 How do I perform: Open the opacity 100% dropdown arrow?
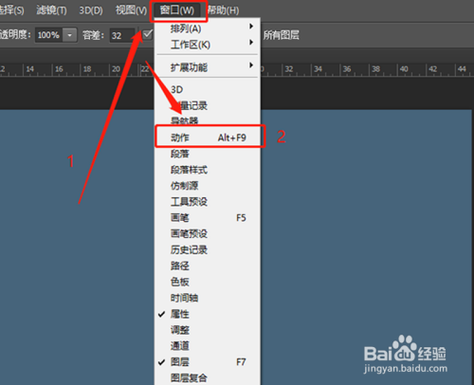coord(70,35)
